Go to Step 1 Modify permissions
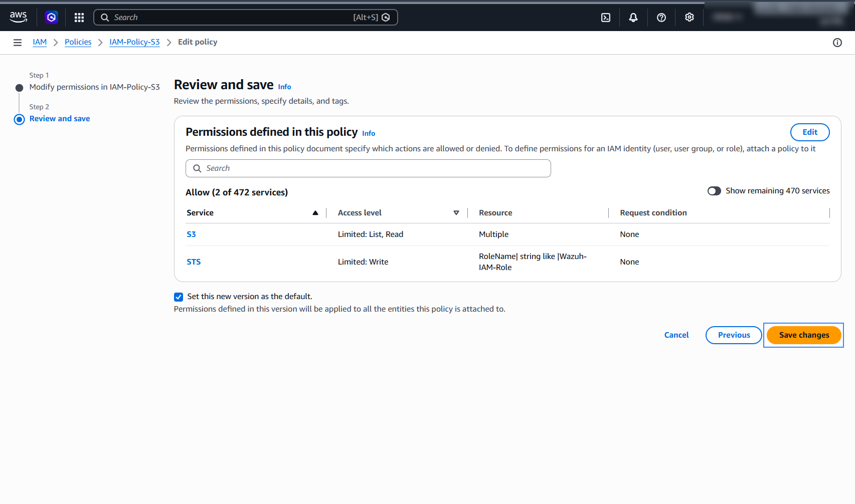This screenshot has width=855, height=504. 95,87
